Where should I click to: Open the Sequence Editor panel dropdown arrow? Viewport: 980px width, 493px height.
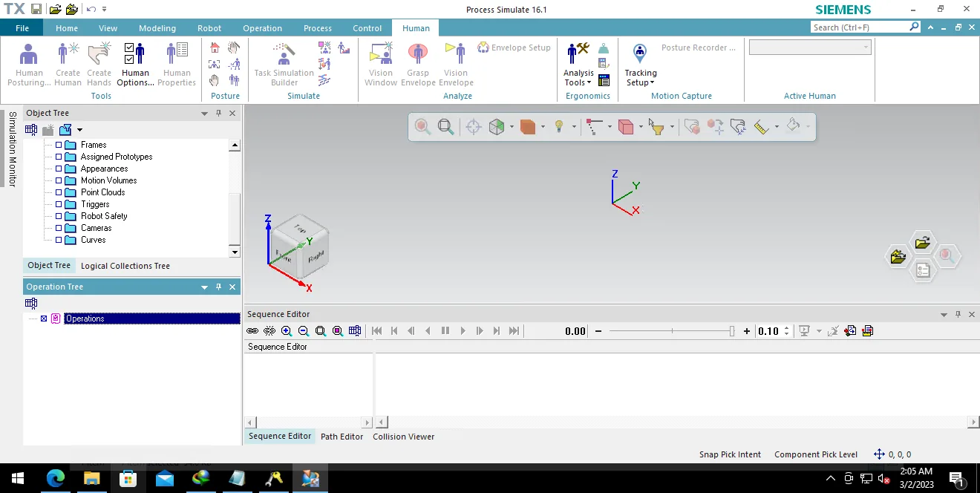pyautogui.click(x=944, y=315)
